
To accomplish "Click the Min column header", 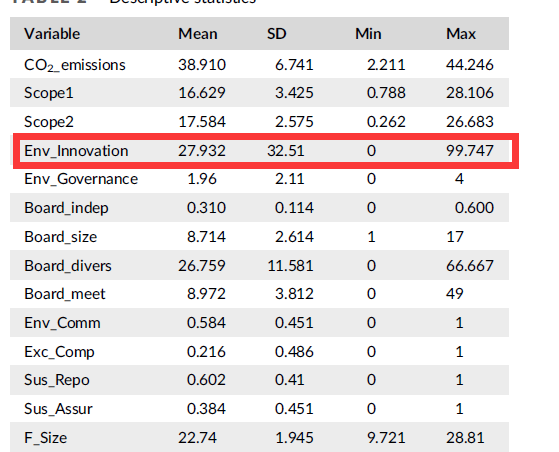I will click(368, 34).
